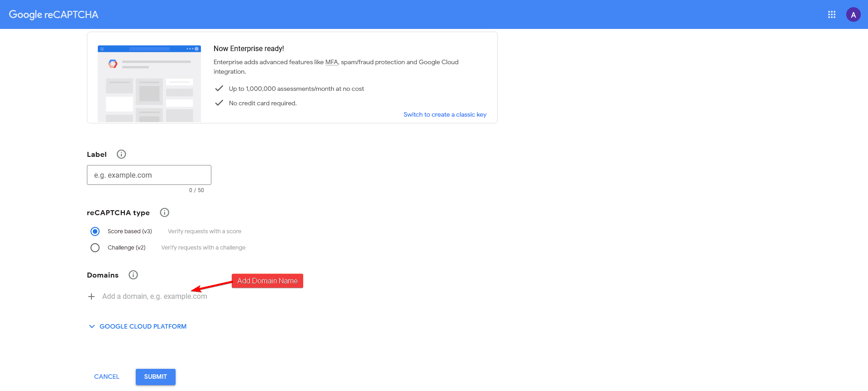This screenshot has width=868, height=391.
Task: Click the 'Add a domain' input field
Action: [x=154, y=296]
